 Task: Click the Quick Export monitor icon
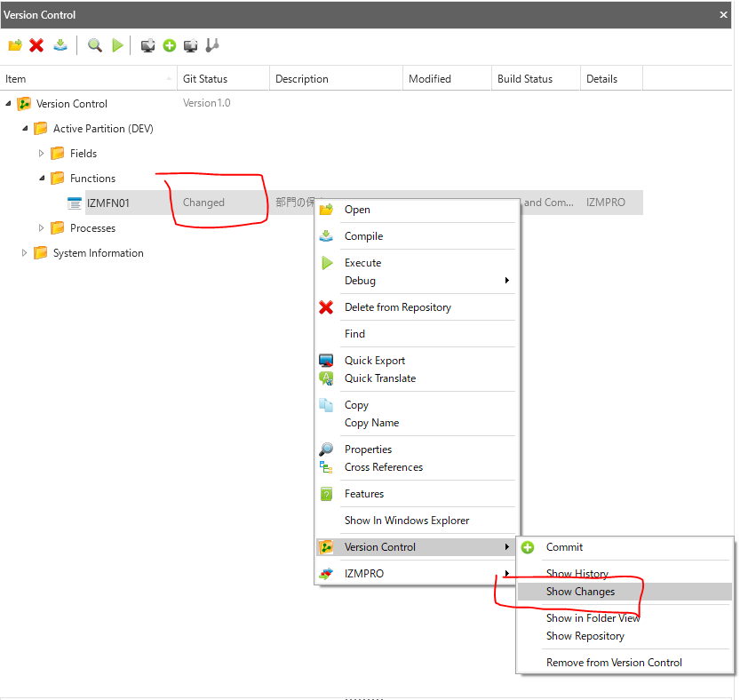326,361
